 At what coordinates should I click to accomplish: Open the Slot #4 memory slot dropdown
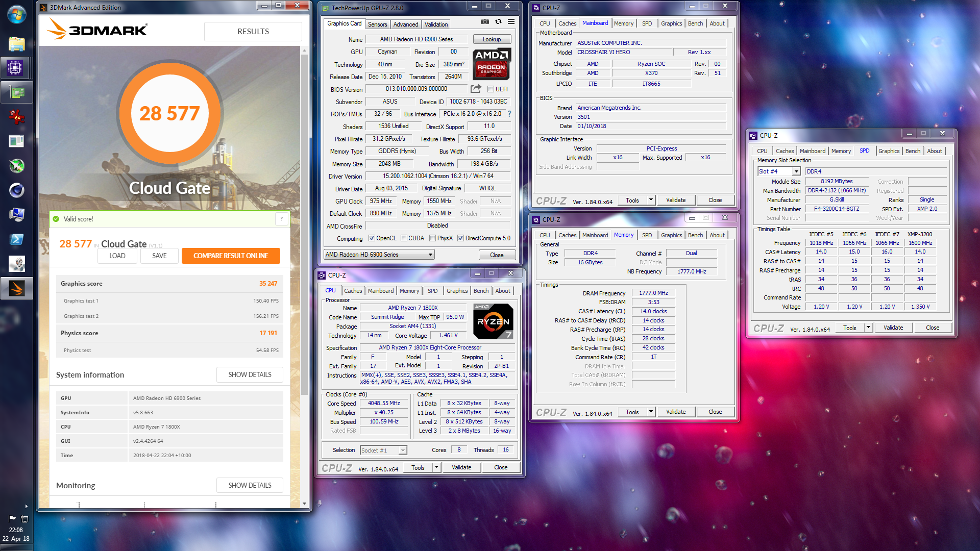(x=778, y=171)
